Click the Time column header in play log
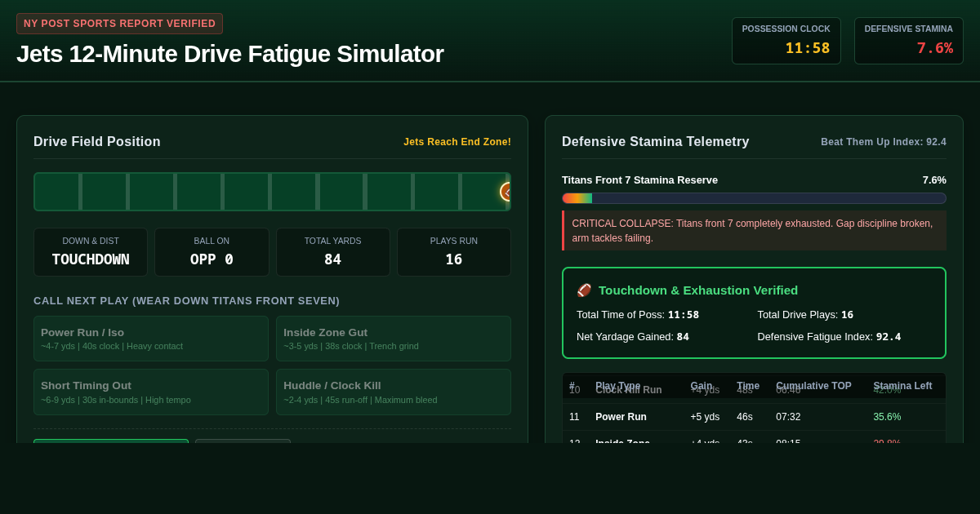 [x=748, y=385]
